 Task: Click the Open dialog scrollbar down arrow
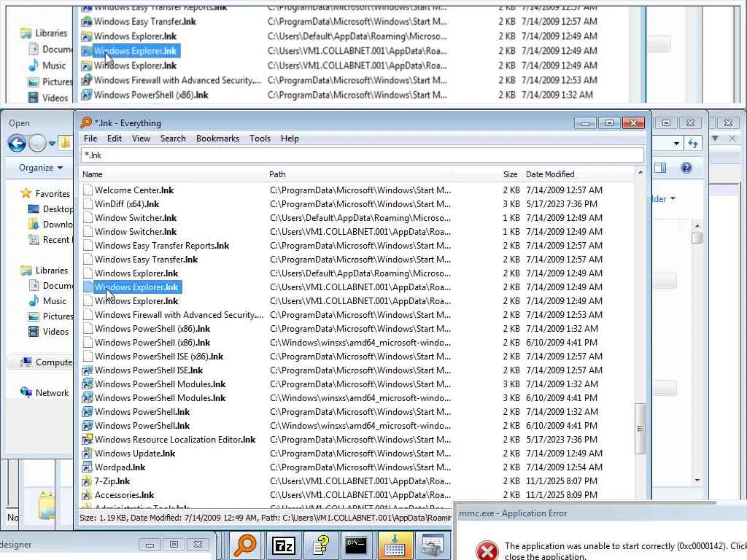697,480
